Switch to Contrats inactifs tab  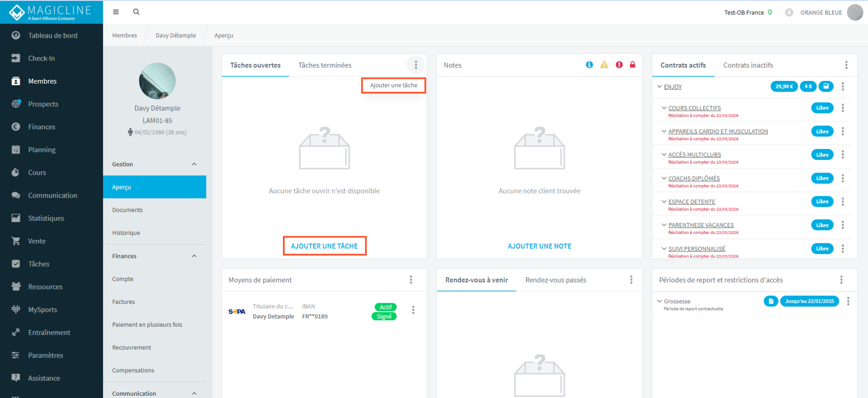tap(748, 65)
